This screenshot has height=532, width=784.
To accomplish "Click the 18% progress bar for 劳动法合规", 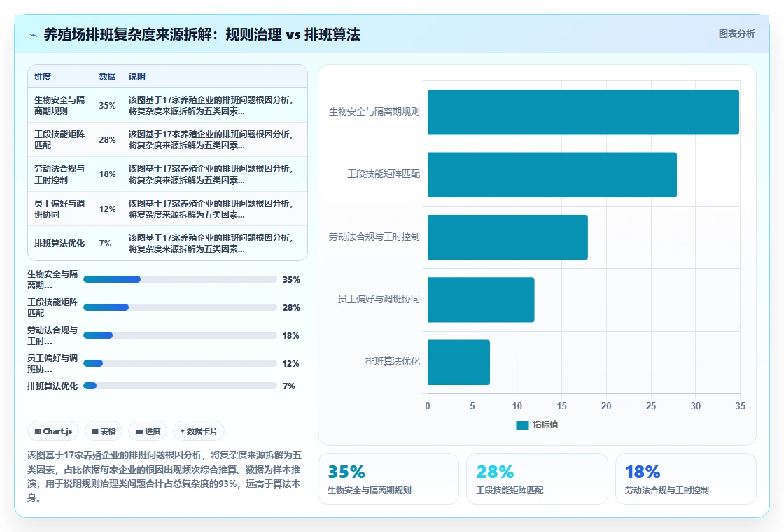I will pyautogui.click(x=180, y=335).
